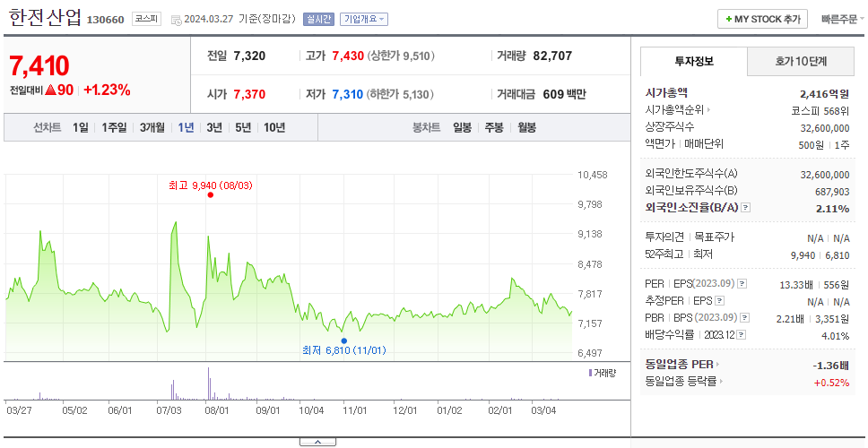Click the 전일 7,320 value
Image resolution: width=868 pixels, height=448 pixels.
pyautogui.click(x=249, y=56)
